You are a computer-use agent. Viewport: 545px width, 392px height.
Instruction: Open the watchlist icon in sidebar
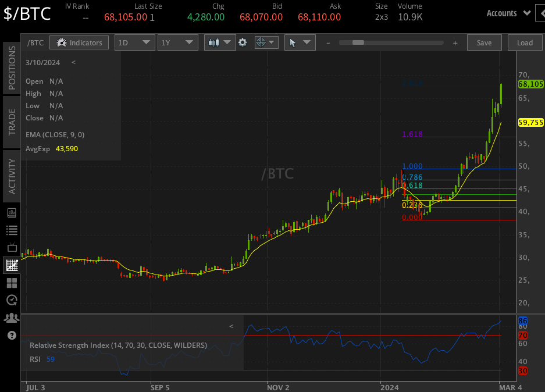[x=11, y=230]
